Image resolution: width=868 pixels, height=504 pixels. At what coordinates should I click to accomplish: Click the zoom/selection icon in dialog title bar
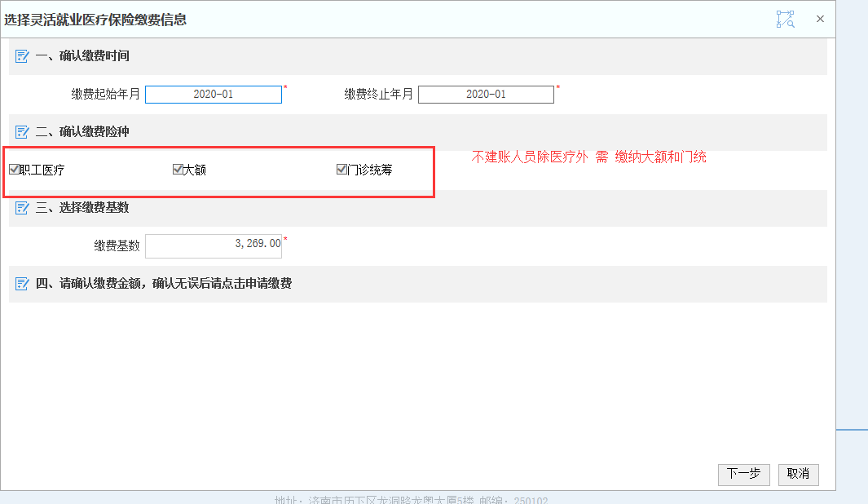785,20
